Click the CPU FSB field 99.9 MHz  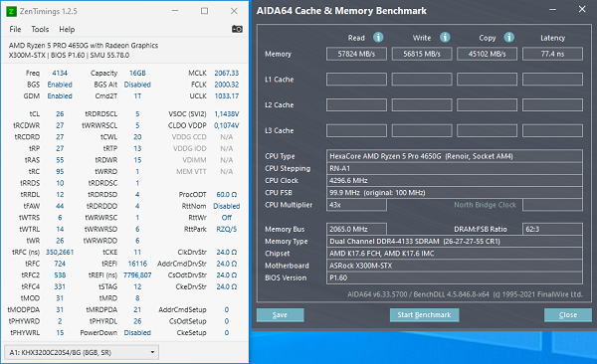(x=455, y=193)
